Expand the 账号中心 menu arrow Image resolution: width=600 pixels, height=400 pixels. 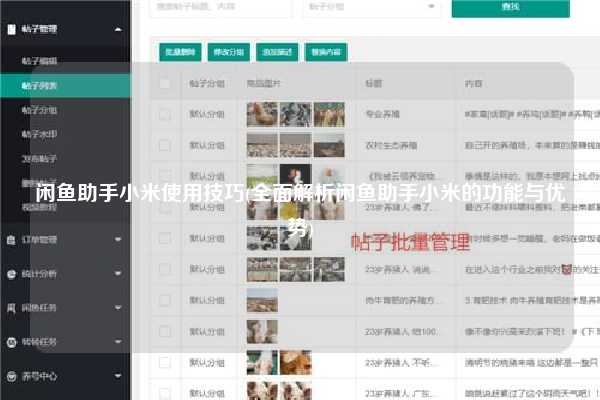pos(118,376)
